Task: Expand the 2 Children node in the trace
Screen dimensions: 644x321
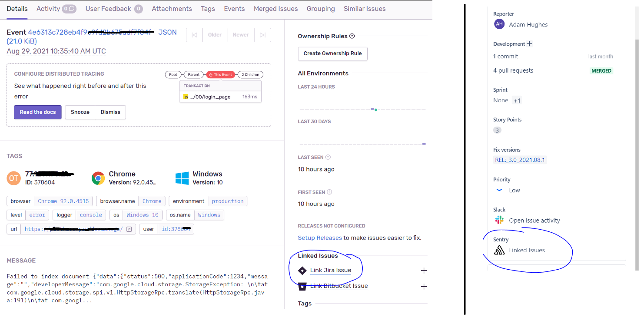Action: pyautogui.click(x=250, y=74)
